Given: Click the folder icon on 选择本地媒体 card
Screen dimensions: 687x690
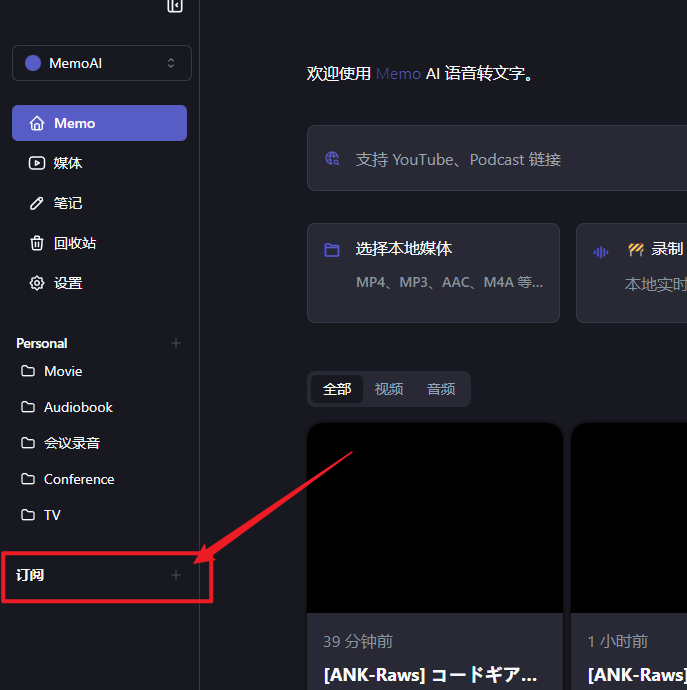Looking at the screenshot, I should click(332, 250).
